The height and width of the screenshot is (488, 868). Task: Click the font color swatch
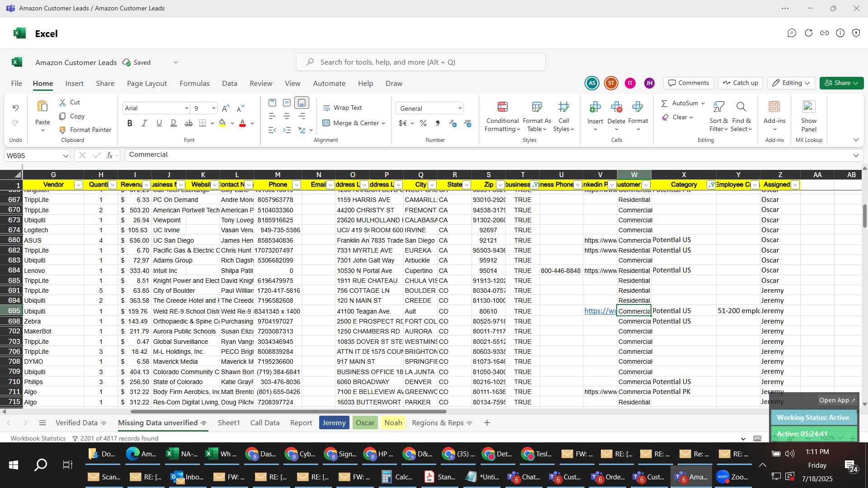click(x=242, y=123)
